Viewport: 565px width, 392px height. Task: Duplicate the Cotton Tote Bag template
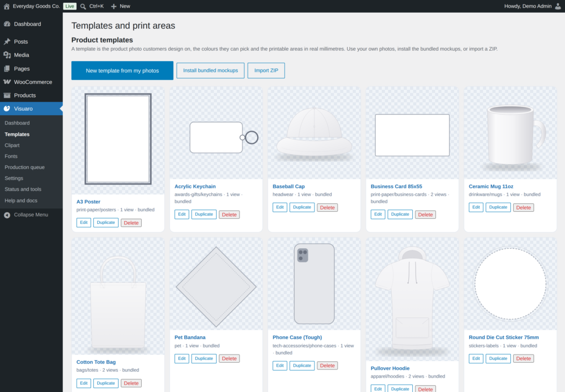pos(106,383)
